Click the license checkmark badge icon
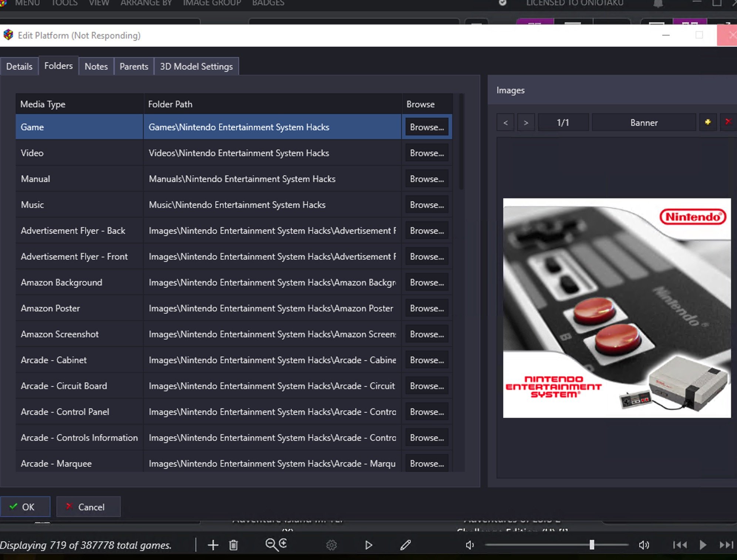The image size is (737, 560). coord(502,3)
